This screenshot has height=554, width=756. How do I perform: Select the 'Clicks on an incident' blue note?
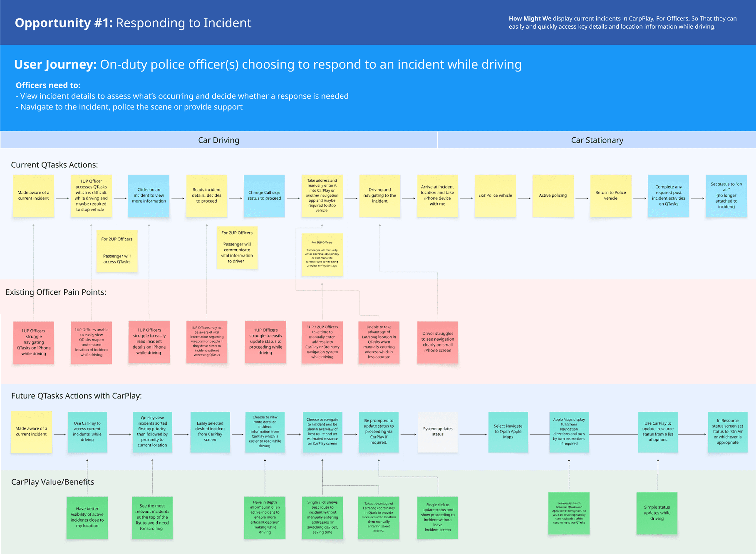point(149,195)
